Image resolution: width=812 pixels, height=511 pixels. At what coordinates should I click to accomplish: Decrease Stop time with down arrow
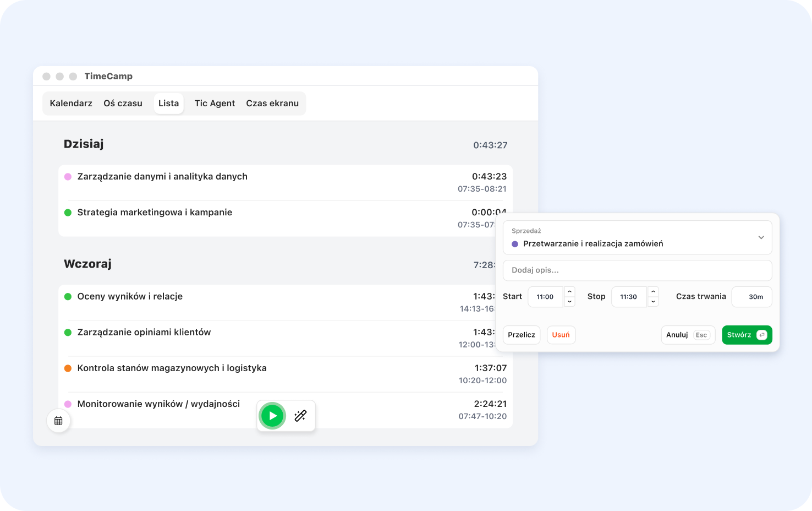pos(653,302)
